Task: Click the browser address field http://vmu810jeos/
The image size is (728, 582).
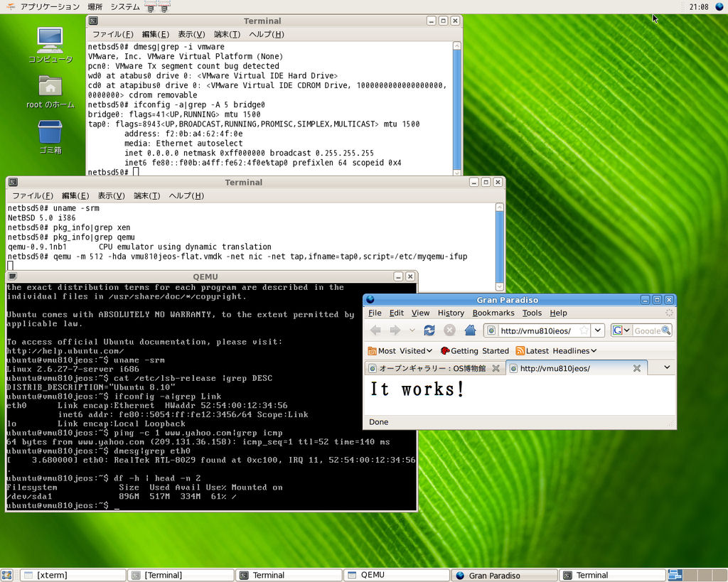Action: (537, 330)
